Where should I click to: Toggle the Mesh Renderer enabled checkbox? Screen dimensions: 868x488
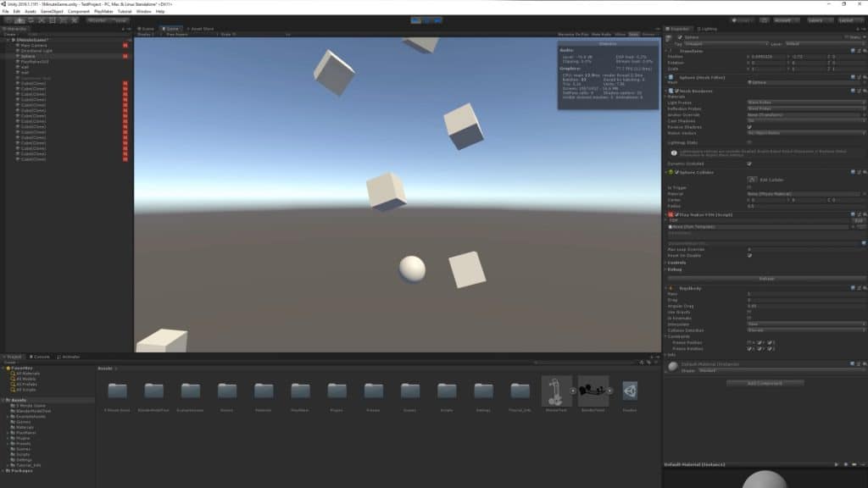676,91
